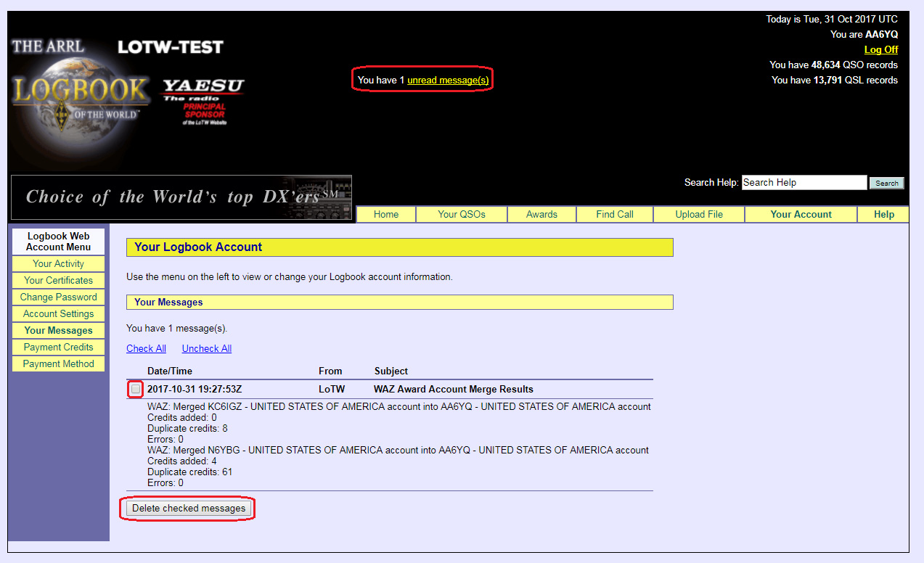Switch to the Upload File tab
This screenshot has height=563, width=924.
[699, 214]
